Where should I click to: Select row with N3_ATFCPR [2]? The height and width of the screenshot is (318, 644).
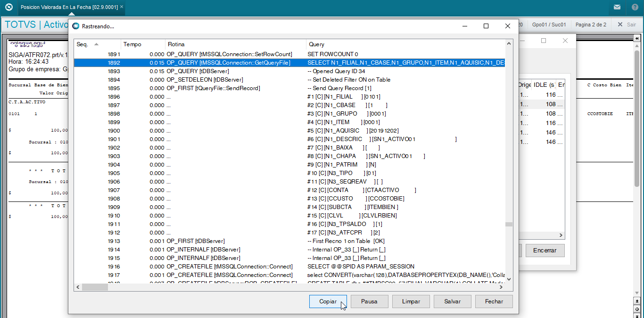[290, 233]
